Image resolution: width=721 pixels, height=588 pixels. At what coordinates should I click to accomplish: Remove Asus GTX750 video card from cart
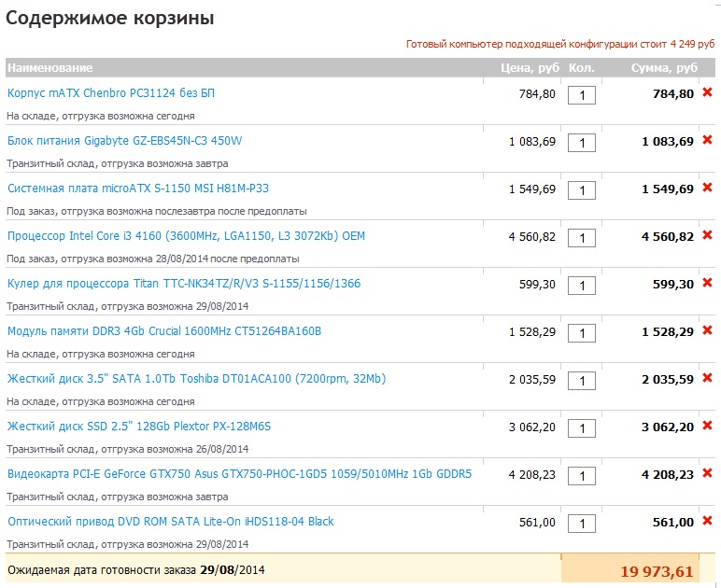click(x=707, y=473)
